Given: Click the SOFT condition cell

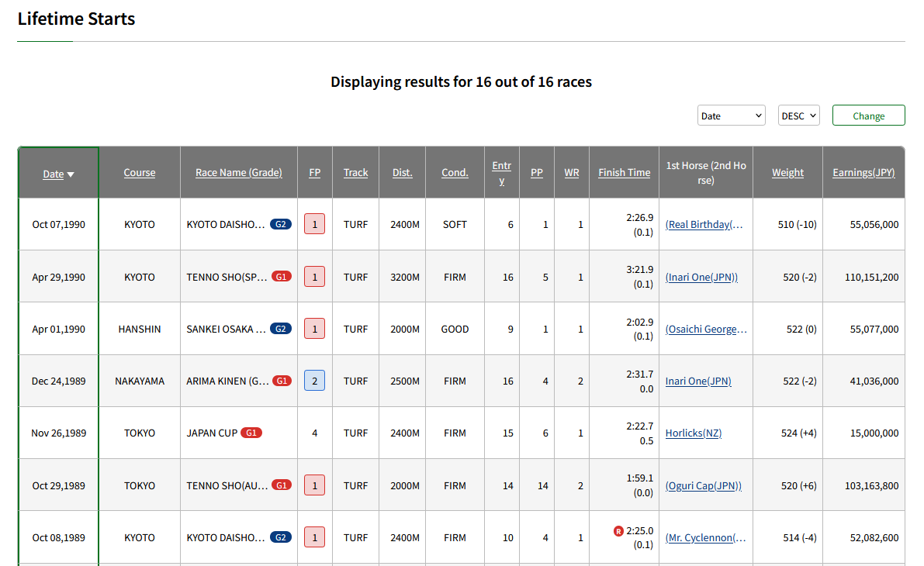Looking at the screenshot, I should point(455,224).
